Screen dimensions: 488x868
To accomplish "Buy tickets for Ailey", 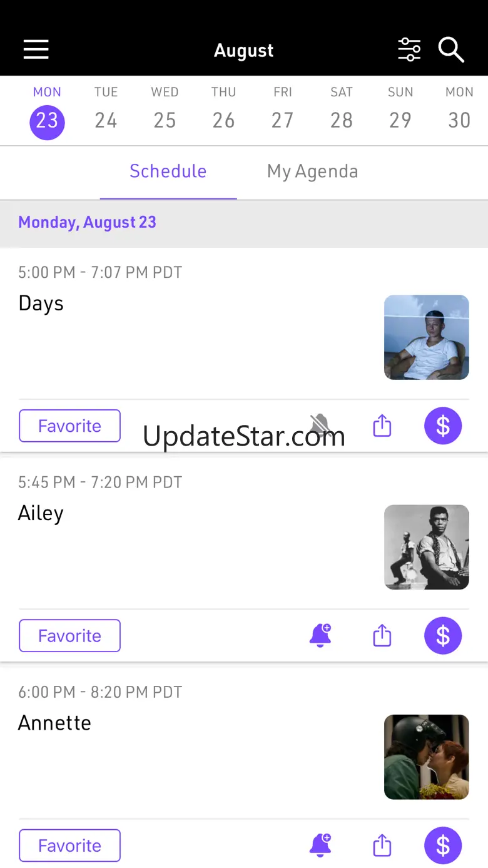I will 443,636.
